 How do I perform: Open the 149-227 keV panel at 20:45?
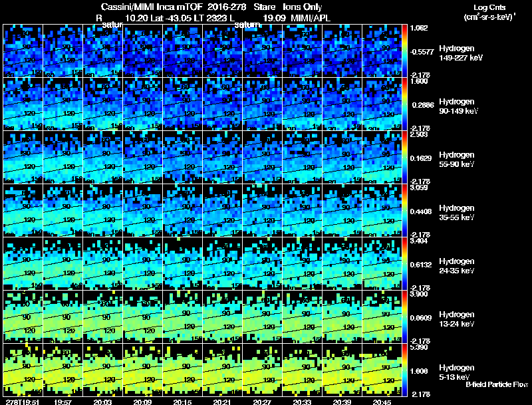[x=382, y=51]
